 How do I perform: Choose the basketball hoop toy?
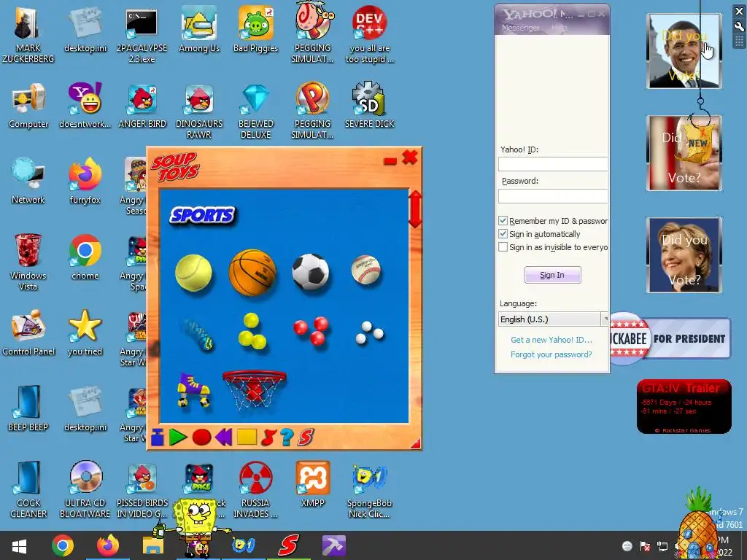255,389
